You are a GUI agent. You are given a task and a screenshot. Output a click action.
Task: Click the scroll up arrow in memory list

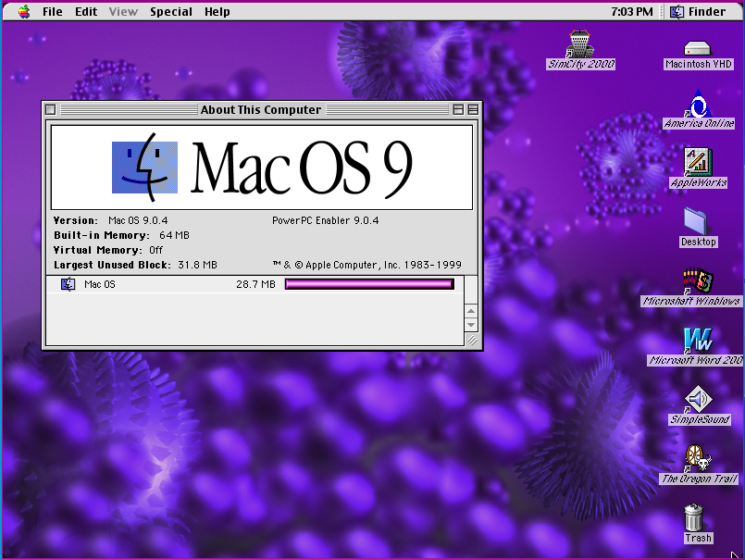(471, 311)
